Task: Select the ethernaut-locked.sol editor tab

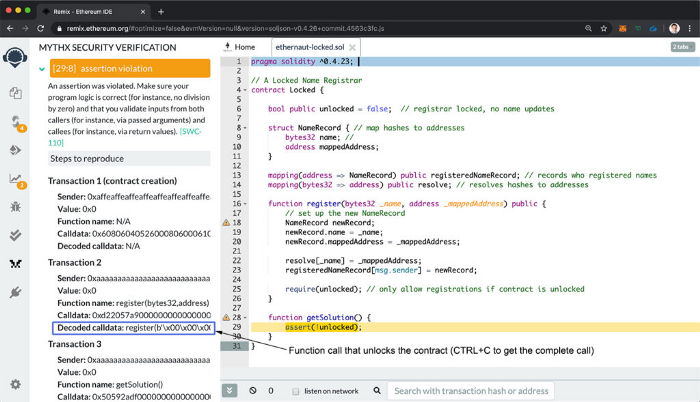Action: tap(310, 47)
